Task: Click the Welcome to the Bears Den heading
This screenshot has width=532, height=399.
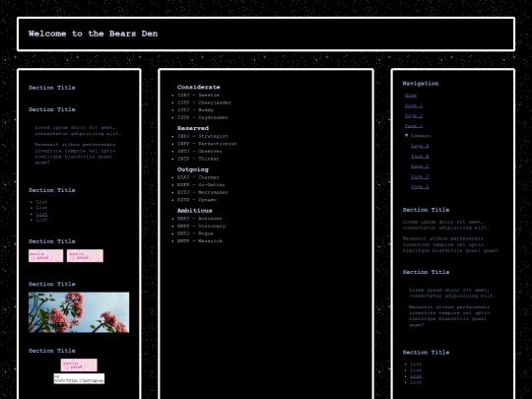Action: coord(93,33)
